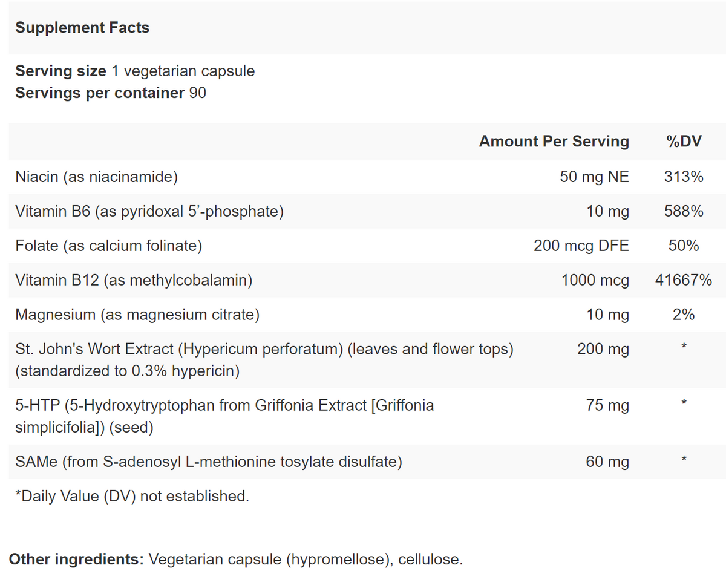Select the Vitamin B12 row label
The height and width of the screenshot is (588, 726).
(x=134, y=280)
